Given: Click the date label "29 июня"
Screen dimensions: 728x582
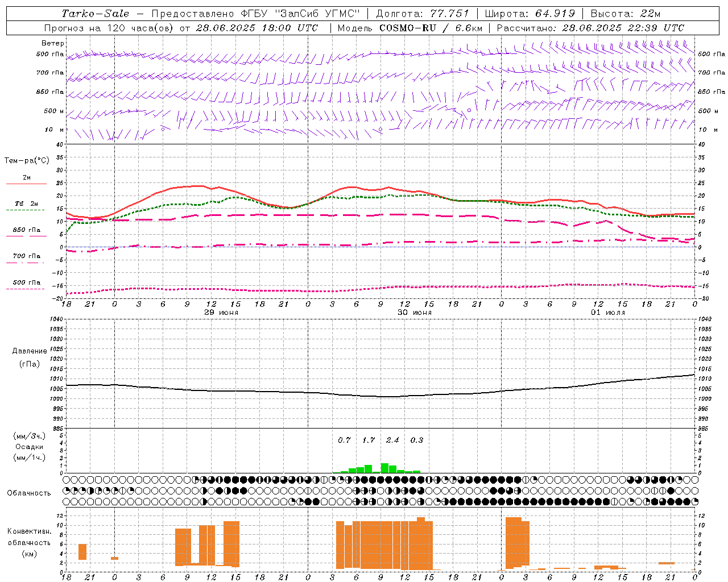Looking at the screenshot, I should pos(221,313).
